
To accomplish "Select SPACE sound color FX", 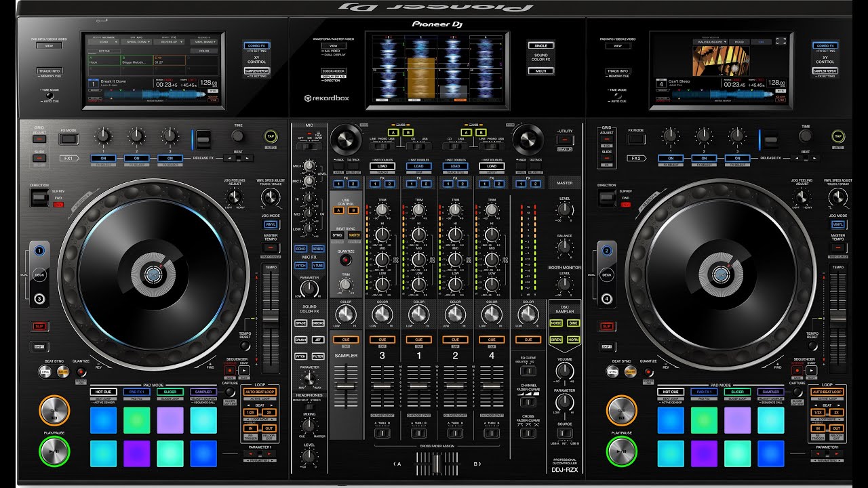I will click(x=300, y=323).
